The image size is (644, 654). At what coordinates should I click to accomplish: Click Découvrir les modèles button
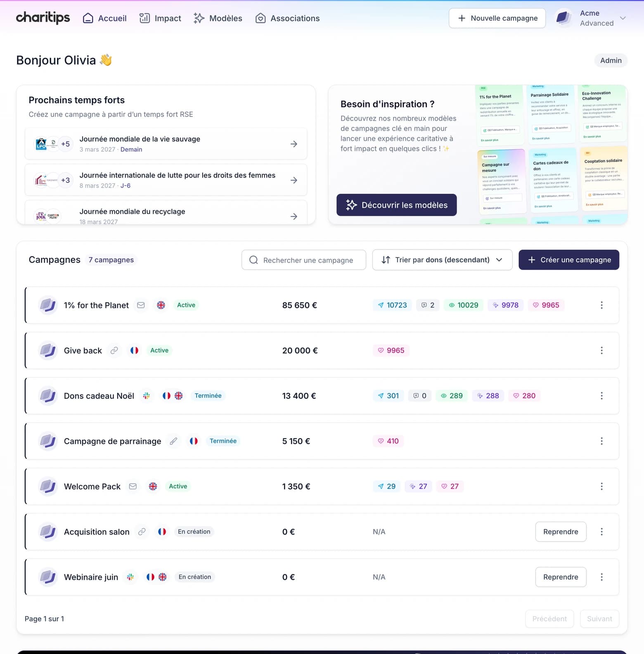396,205
